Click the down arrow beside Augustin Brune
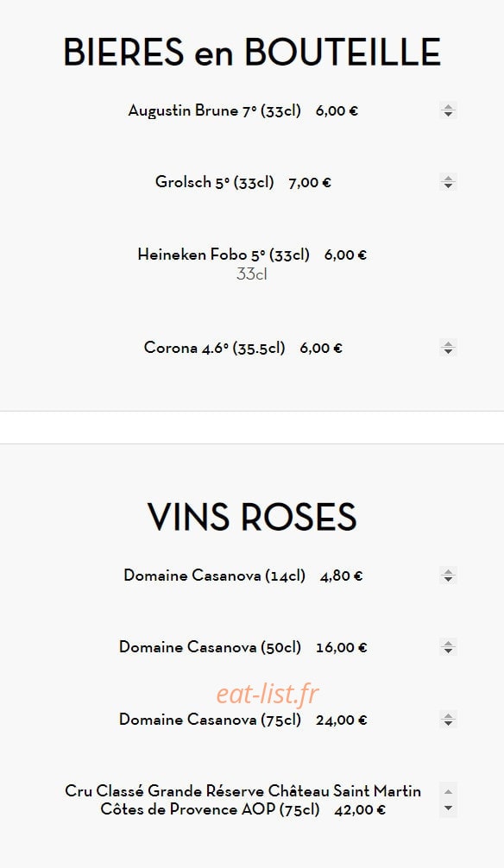 448,115
